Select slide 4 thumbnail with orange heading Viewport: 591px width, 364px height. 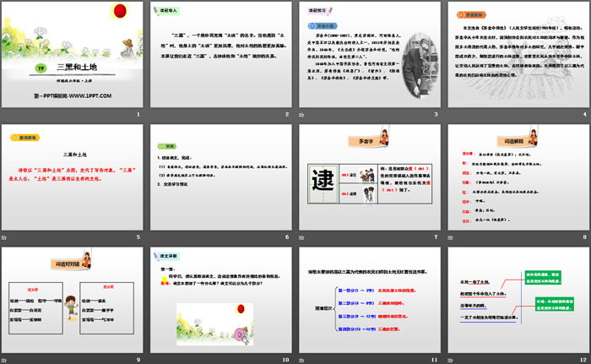pos(518,55)
